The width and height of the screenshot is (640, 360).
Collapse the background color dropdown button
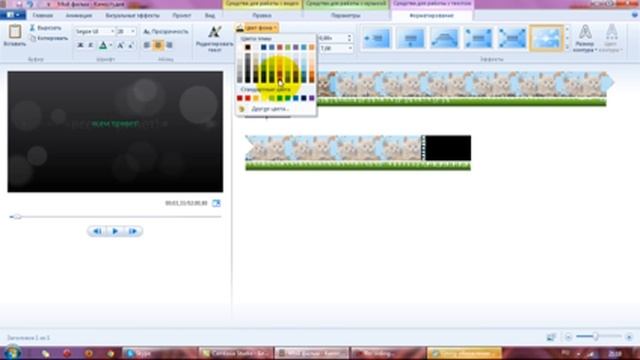[x=257, y=28]
